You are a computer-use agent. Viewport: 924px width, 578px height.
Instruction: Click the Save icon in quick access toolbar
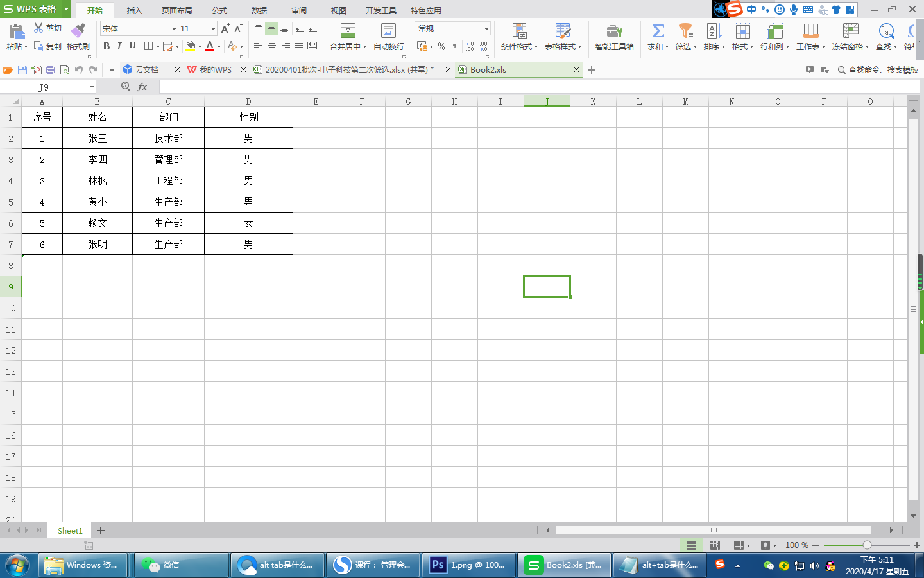22,70
